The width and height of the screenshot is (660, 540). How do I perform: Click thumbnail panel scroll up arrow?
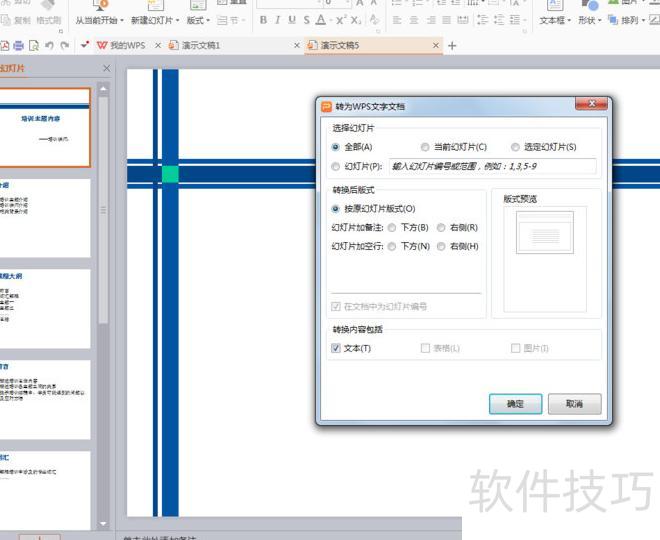[x=103, y=89]
